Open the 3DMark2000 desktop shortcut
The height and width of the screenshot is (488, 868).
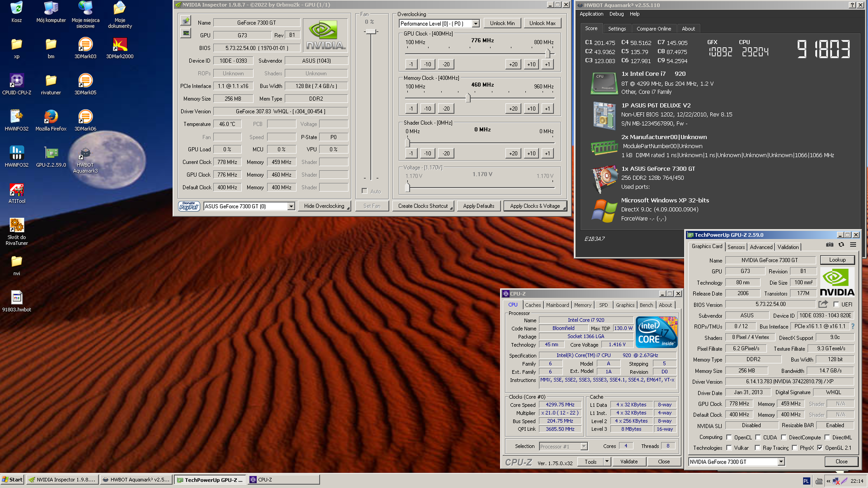click(x=120, y=48)
